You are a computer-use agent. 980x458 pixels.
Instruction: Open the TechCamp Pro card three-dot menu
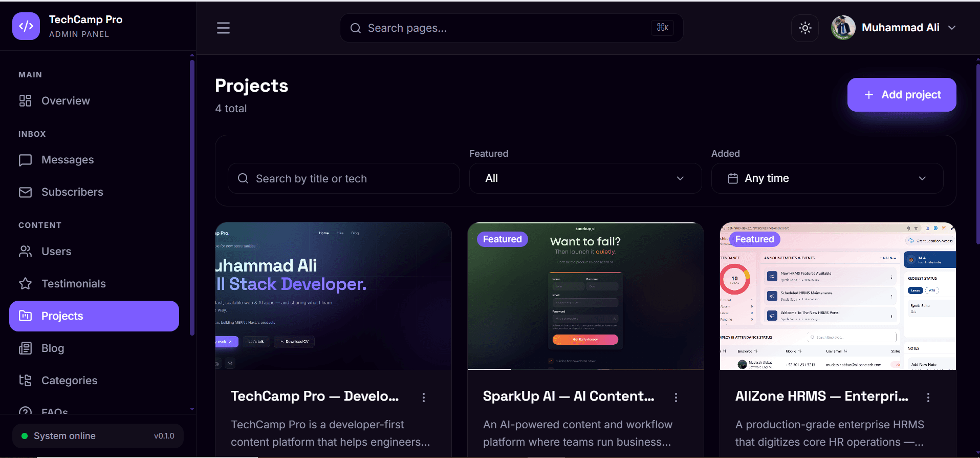424,398
